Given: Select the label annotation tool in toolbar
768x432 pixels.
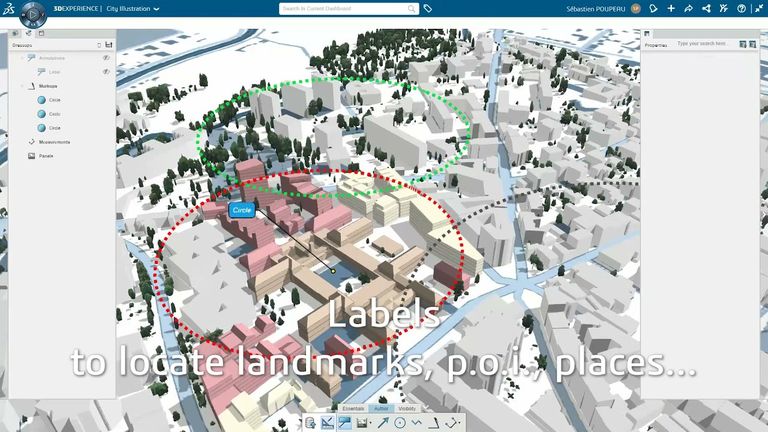Looking at the screenshot, I should [x=344, y=423].
